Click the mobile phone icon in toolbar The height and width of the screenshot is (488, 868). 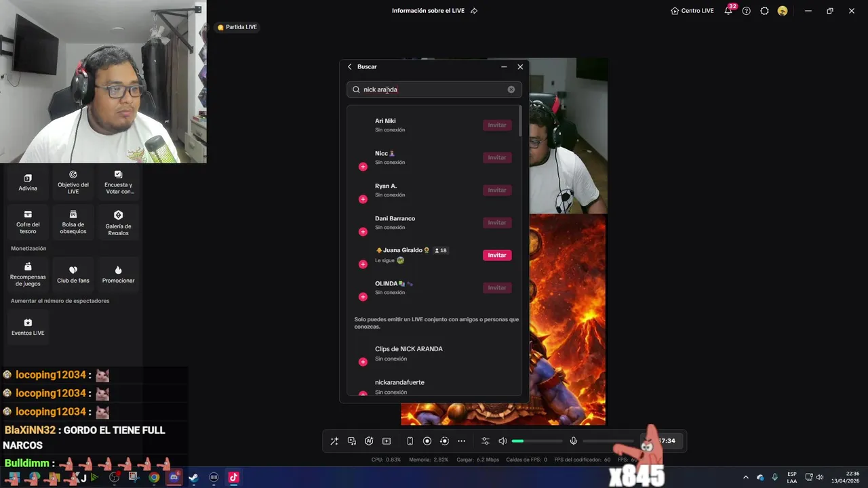[410, 441]
